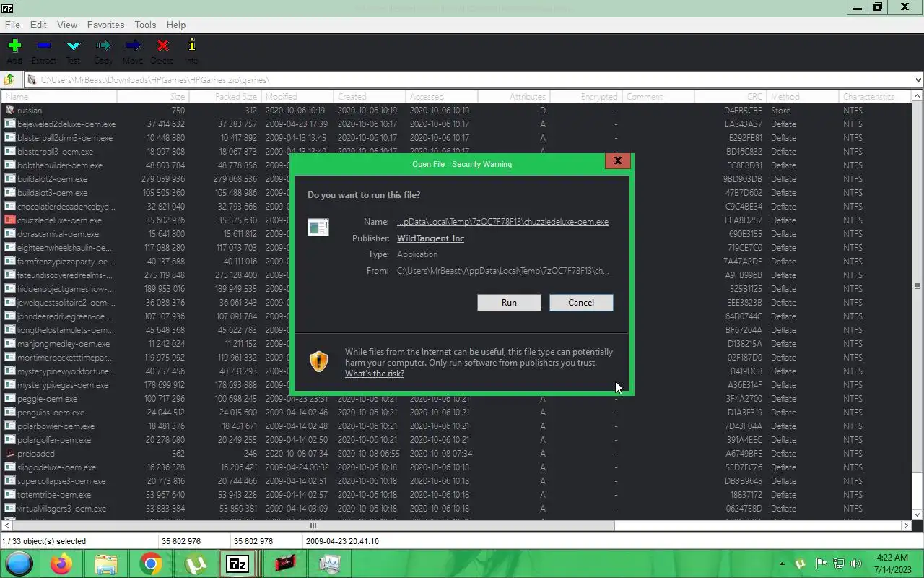Click the Action Center flag tray icon

(x=821, y=564)
